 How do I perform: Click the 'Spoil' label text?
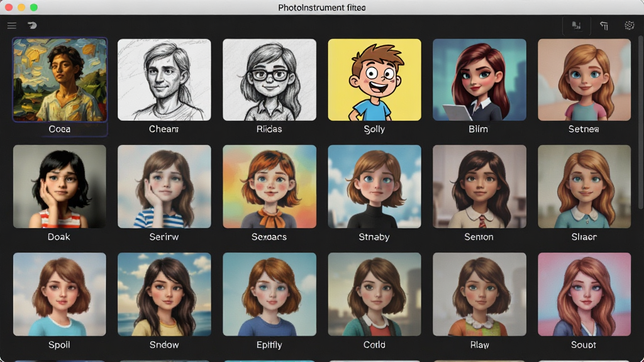[59, 345]
